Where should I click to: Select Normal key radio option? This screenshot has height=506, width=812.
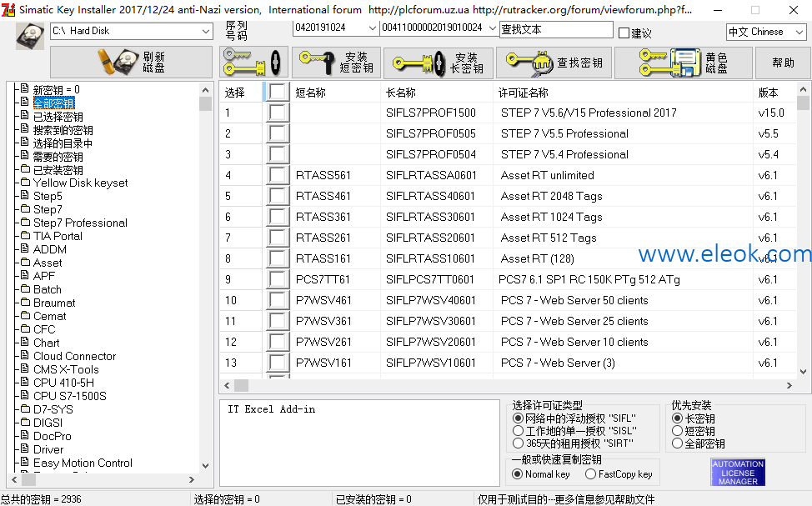[517, 473]
